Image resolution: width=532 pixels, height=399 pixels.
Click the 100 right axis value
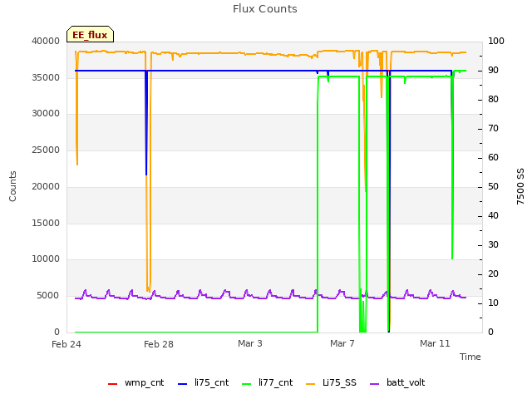pos(496,41)
